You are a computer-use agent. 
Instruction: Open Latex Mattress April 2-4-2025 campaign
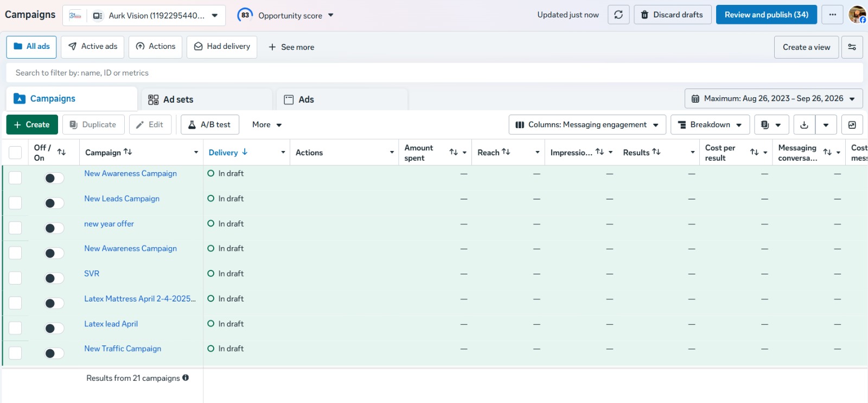(x=140, y=299)
